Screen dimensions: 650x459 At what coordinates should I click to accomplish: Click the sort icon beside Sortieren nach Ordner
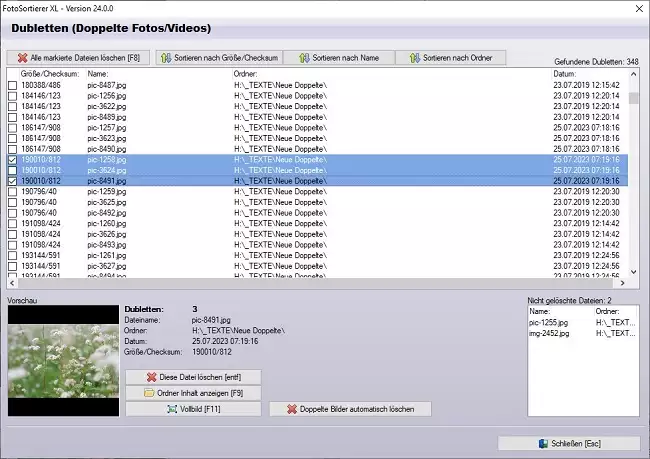(x=412, y=58)
